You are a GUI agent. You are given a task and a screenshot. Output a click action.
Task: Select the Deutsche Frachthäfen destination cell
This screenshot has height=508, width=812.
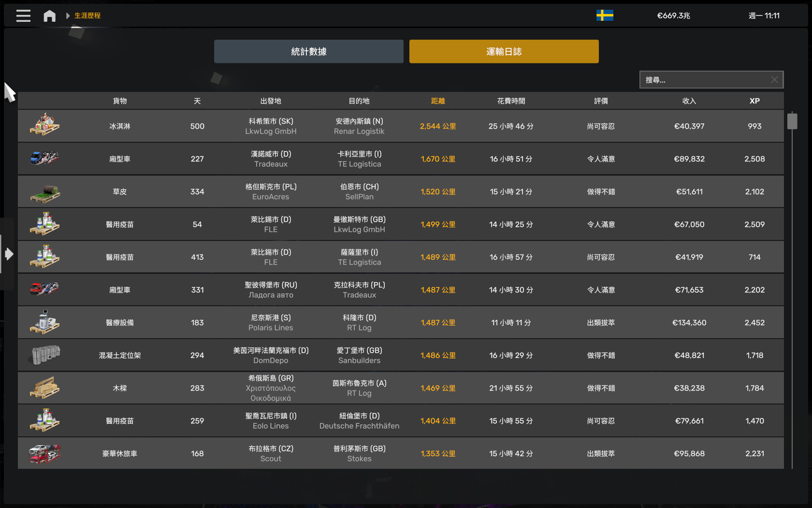(x=359, y=426)
